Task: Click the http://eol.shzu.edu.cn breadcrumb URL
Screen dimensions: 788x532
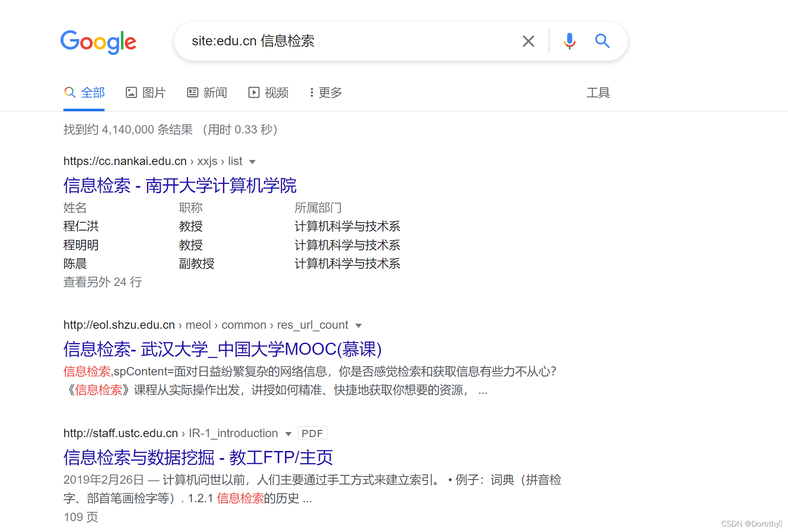Action: point(119,325)
